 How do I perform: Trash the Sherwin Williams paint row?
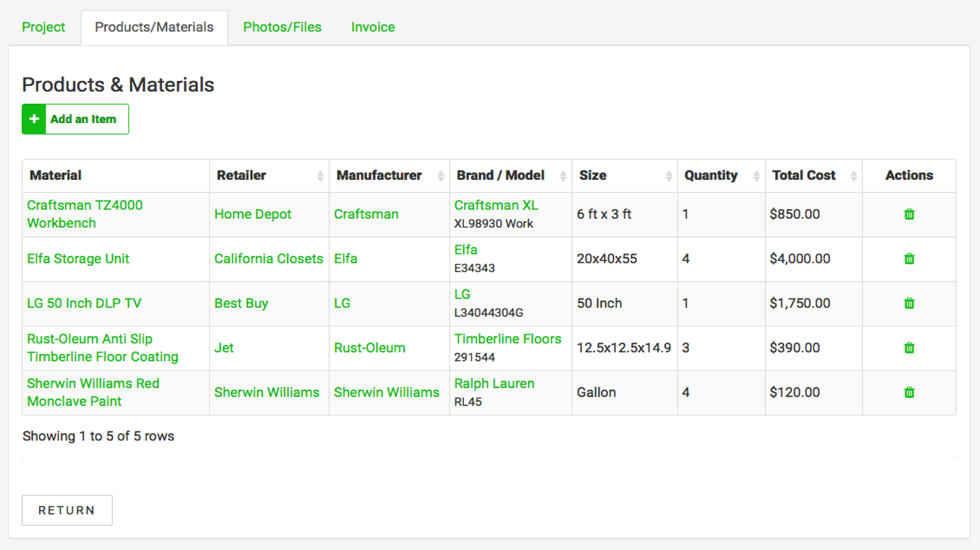click(909, 393)
